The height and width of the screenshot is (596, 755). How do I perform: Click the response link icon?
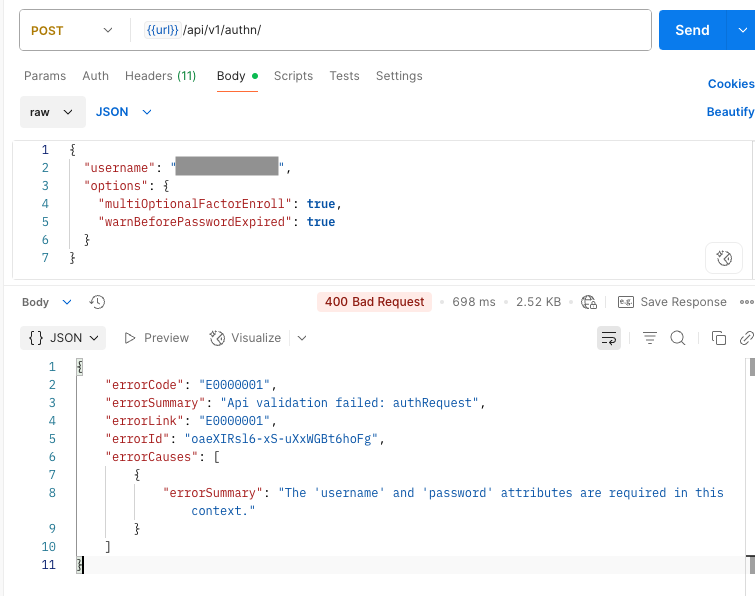pos(746,338)
